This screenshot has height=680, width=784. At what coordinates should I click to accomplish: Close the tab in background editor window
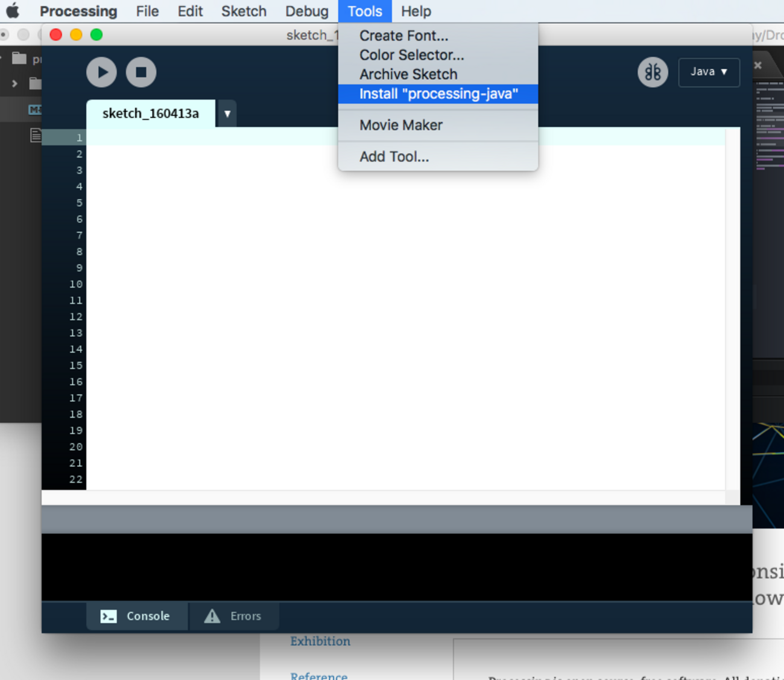point(758,65)
